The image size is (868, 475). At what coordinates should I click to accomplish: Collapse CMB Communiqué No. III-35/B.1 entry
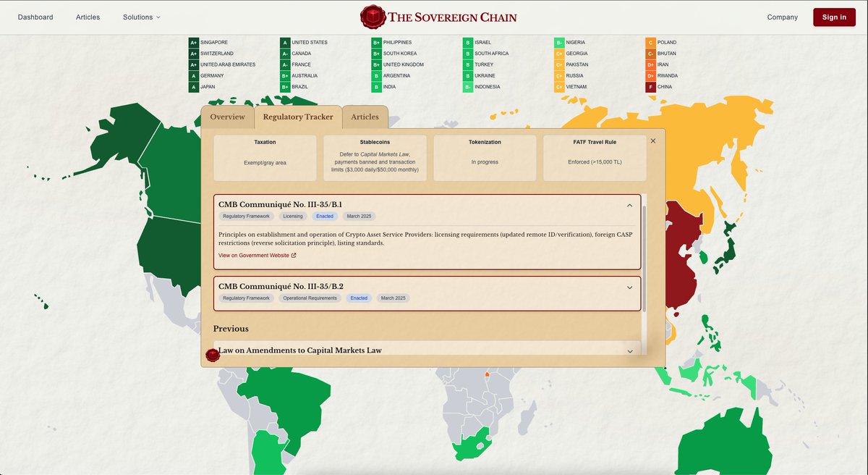(629, 205)
